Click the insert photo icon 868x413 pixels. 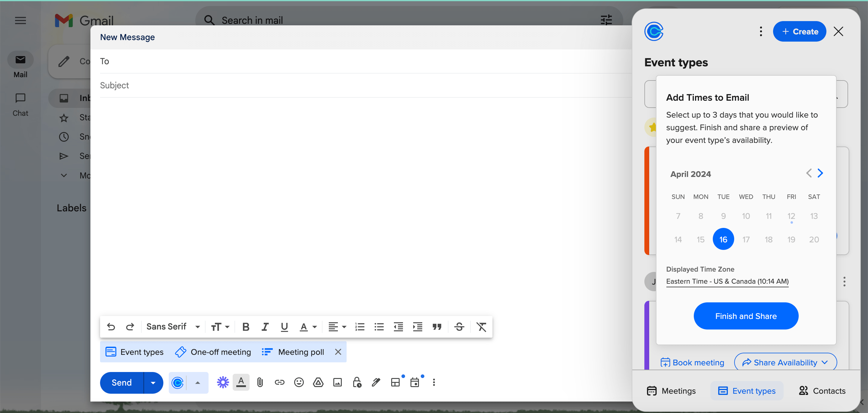[337, 382]
